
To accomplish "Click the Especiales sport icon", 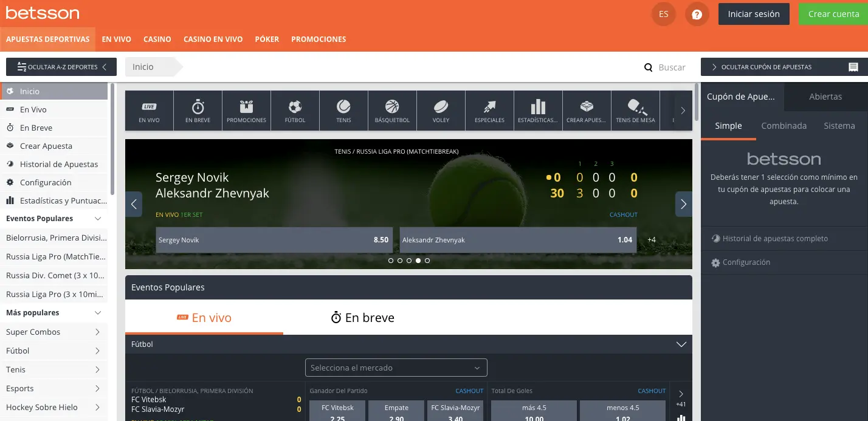I will tap(489, 110).
